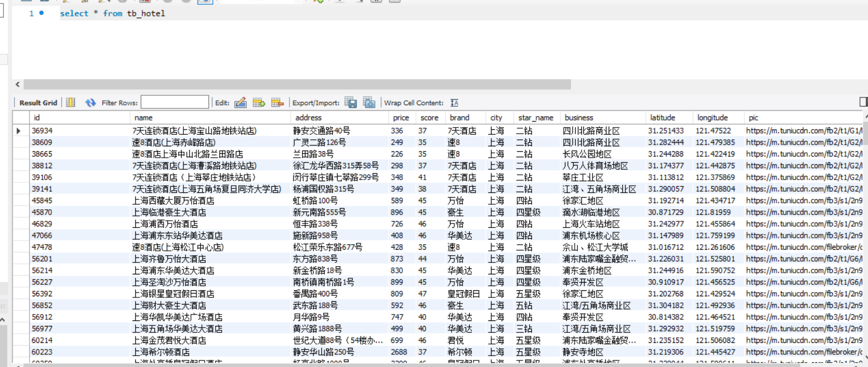Click the cell with id 45870
The height and width of the screenshot is (367, 868).
(x=42, y=212)
